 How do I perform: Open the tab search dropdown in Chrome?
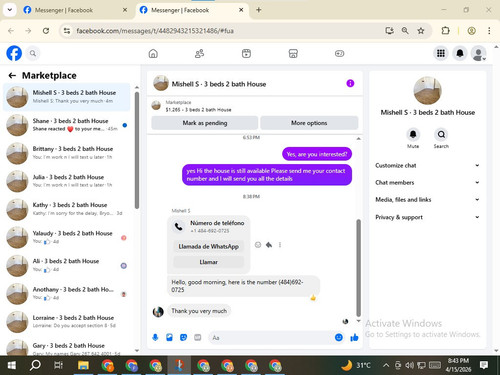[10, 10]
